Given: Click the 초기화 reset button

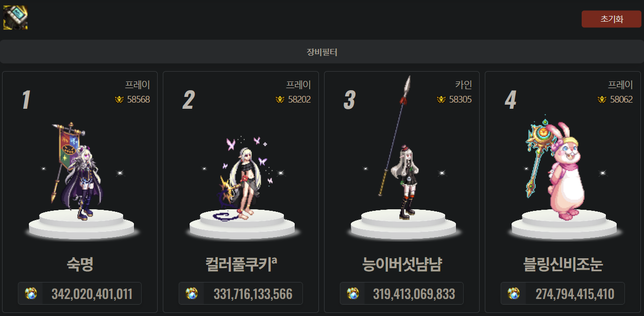Looking at the screenshot, I should click(612, 19).
